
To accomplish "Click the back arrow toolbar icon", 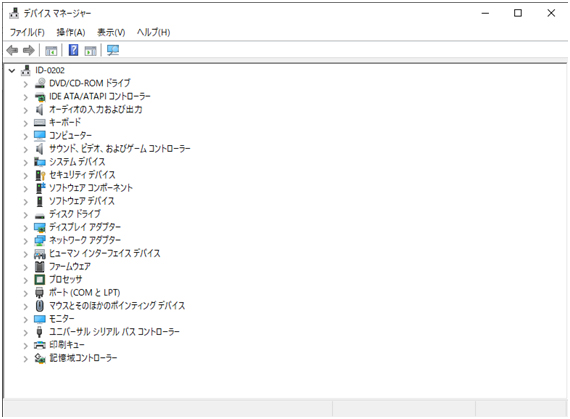I will (x=12, y=50).
